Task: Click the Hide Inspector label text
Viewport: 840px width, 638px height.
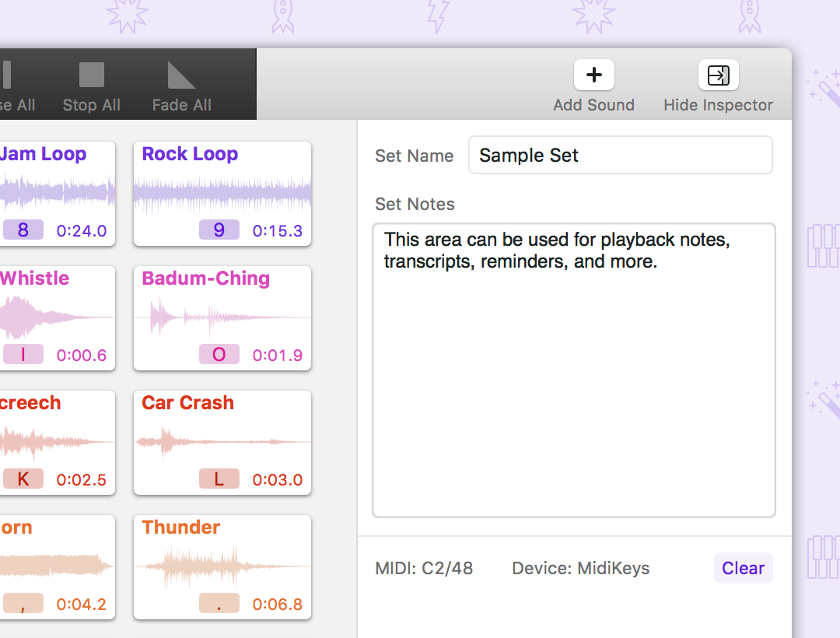Action: pyautogui.click(x=718, y=105)
